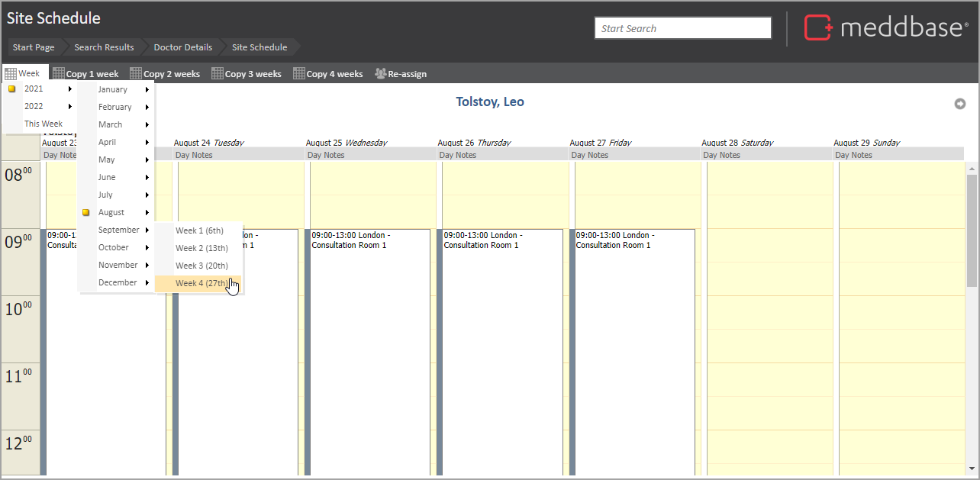This screenshot has height=480, width=980.
Task: Open the Start Page breadcrumb
Action: click(x=34, y=47)
